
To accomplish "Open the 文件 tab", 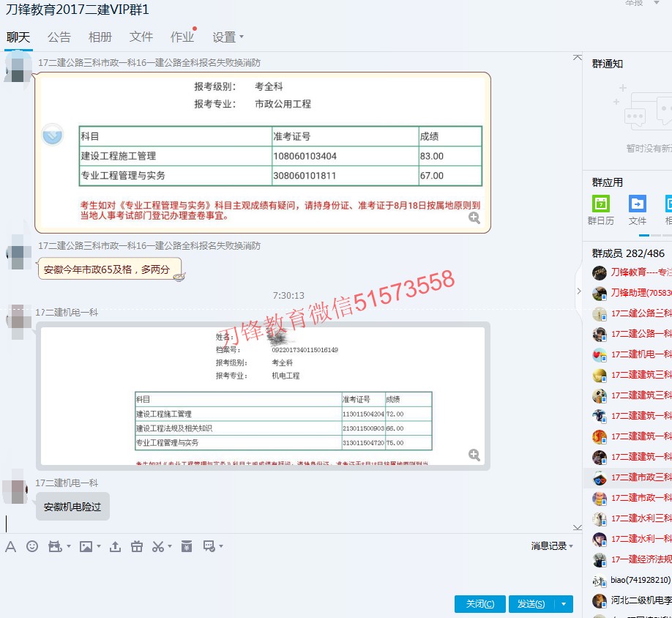I will pos(141,37).
